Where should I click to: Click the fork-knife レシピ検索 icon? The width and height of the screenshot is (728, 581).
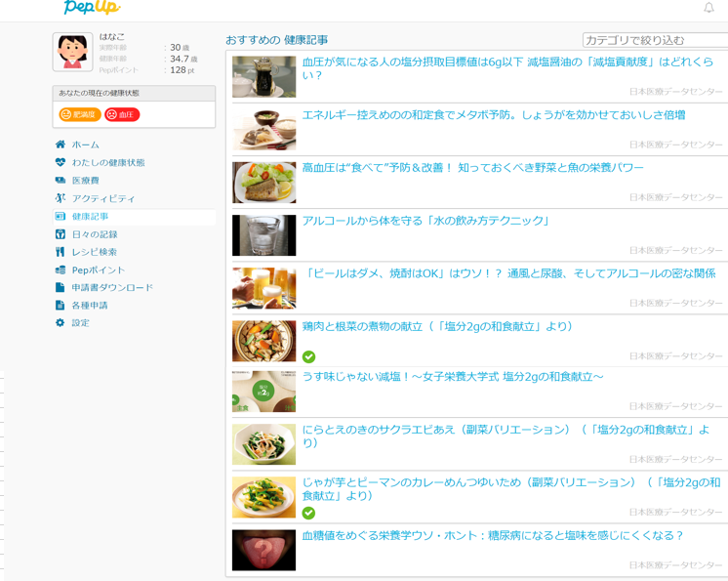tap(61, 252)
